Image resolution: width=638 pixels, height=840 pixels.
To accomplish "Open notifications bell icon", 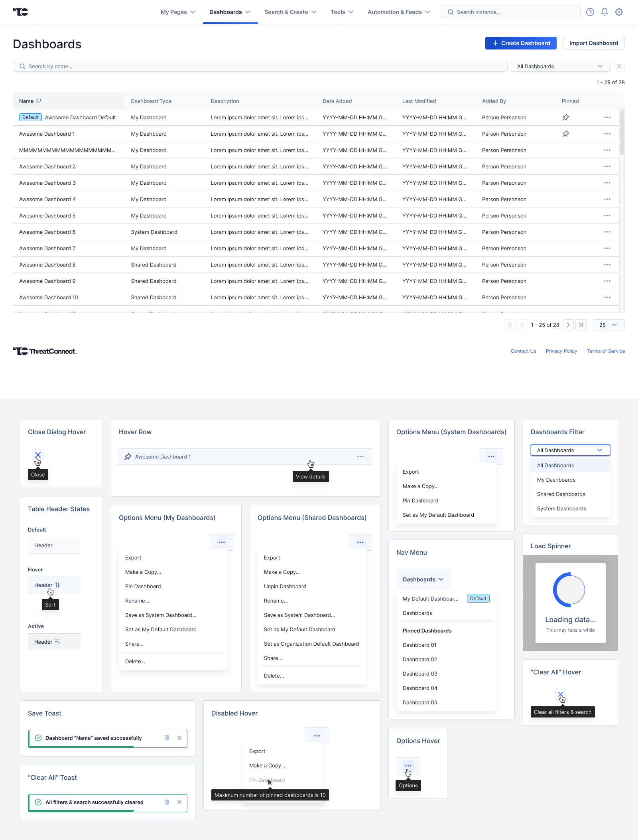I will [605, 12].
